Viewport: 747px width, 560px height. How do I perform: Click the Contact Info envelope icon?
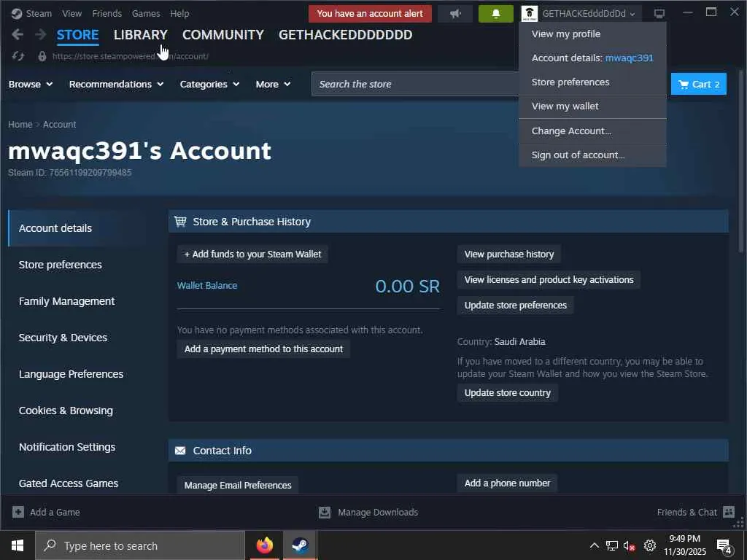[180, 451]
